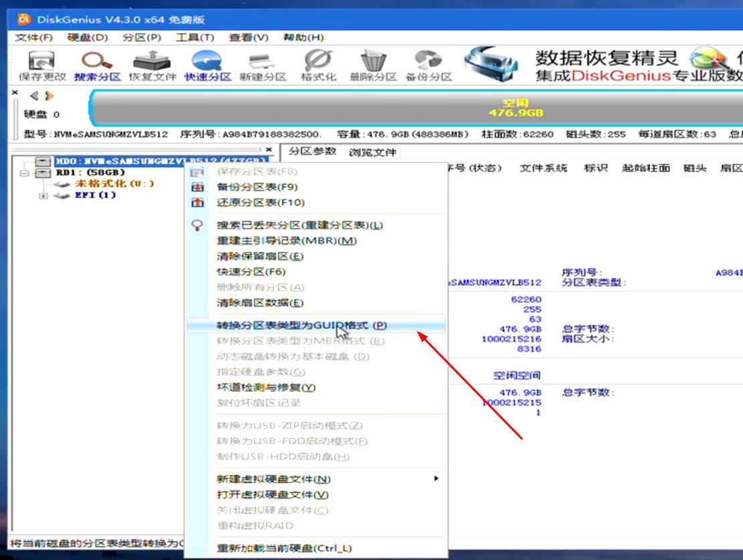Open the 工具(T) menu in menu bar
This screenshot has width=743, height=560.
tap(195, 37)
